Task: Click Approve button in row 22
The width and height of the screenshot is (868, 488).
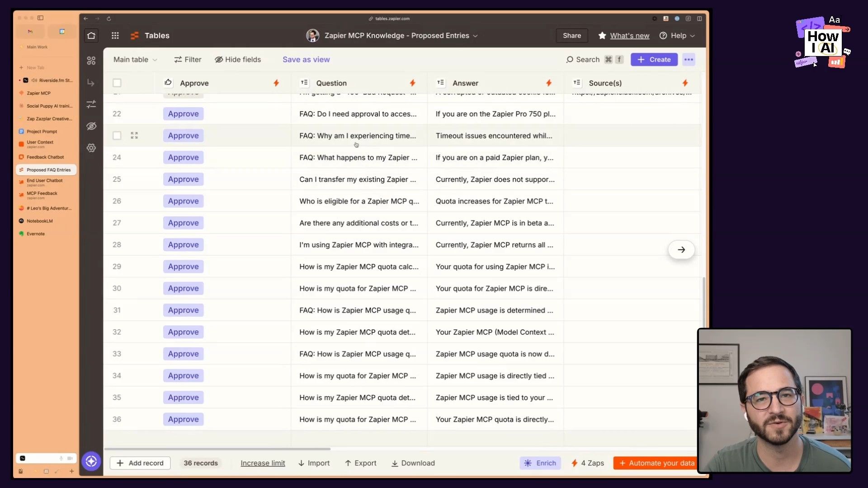Action: click(183, 114)
